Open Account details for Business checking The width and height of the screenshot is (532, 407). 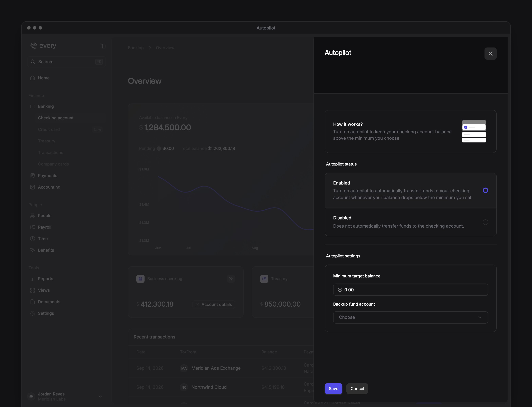click(x=214, y=305)
